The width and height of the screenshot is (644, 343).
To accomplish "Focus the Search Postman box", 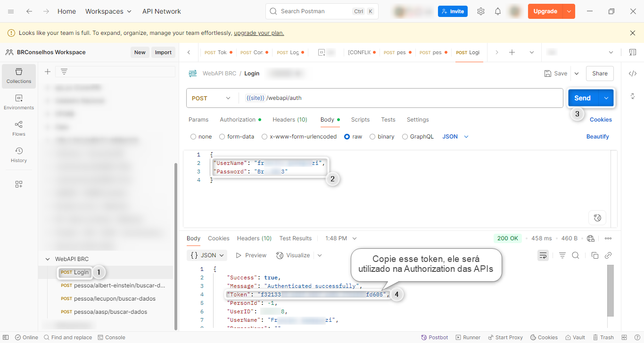I will (322, 11).
